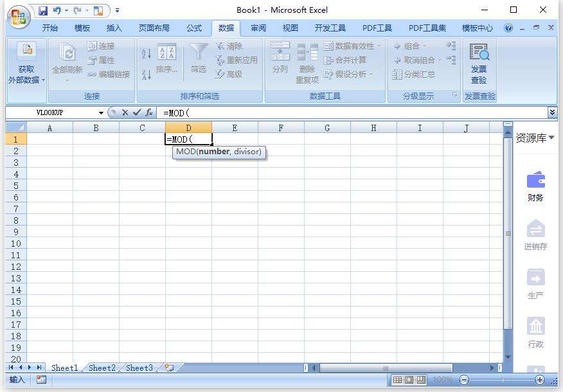Viewport: 563px width, 392px height.
Task: Open the Outline group dialog launcher
Action: 454,94
